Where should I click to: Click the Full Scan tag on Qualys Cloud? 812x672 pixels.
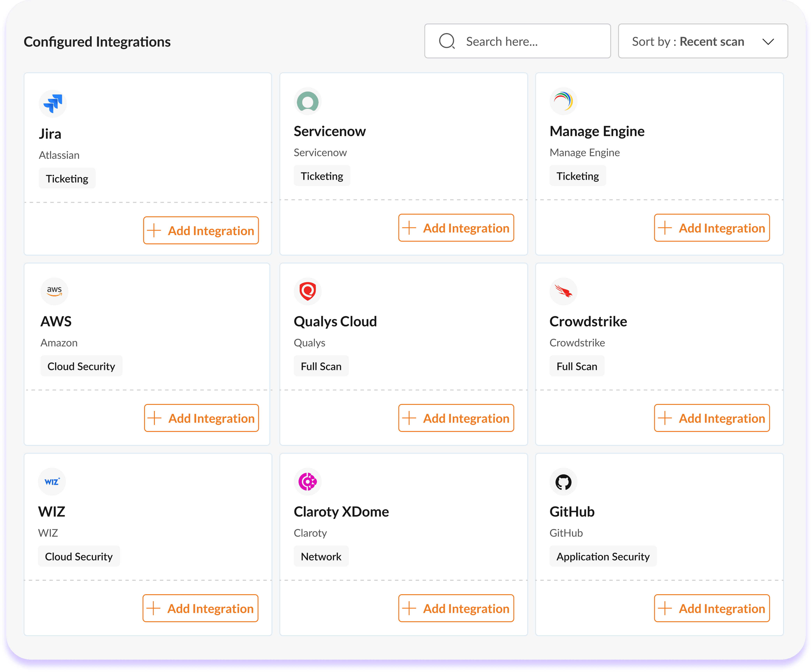321,366
